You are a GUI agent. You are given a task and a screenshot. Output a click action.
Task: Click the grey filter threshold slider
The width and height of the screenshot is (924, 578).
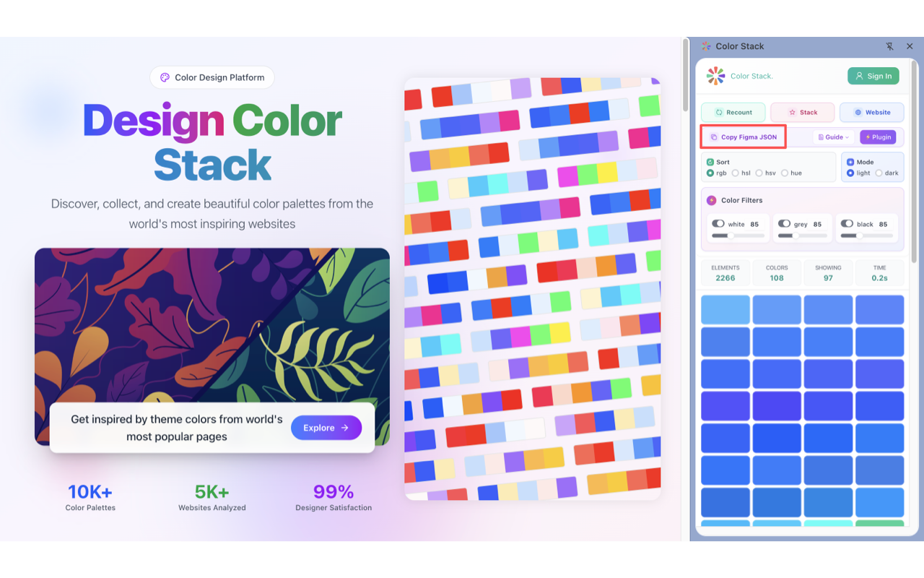click(x=802, y=236)
